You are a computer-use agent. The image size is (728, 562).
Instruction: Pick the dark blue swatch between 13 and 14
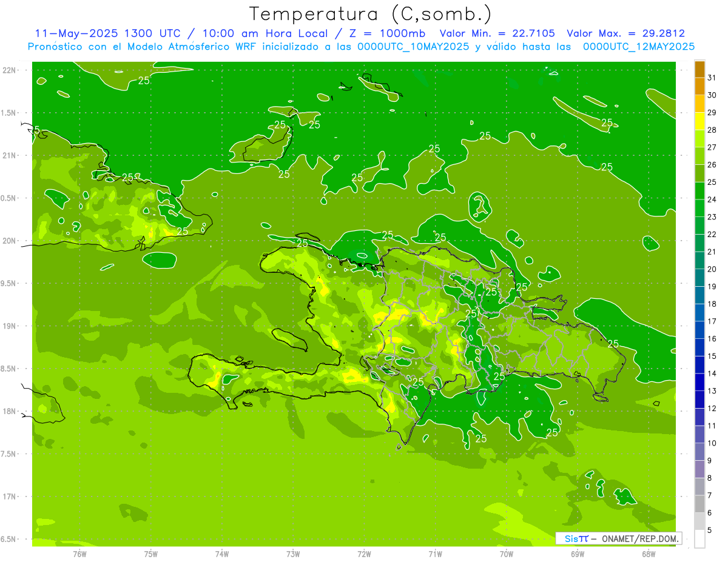[699, 383]
